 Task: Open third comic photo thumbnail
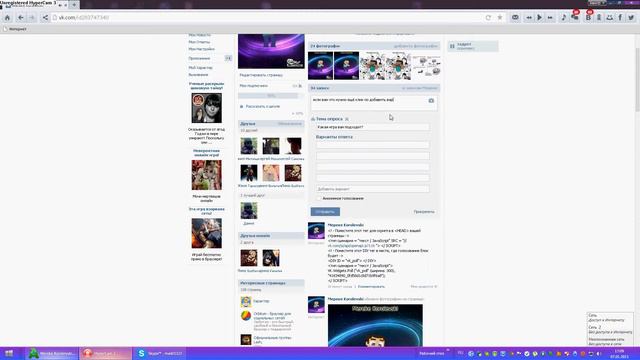[x=373, y=65]
